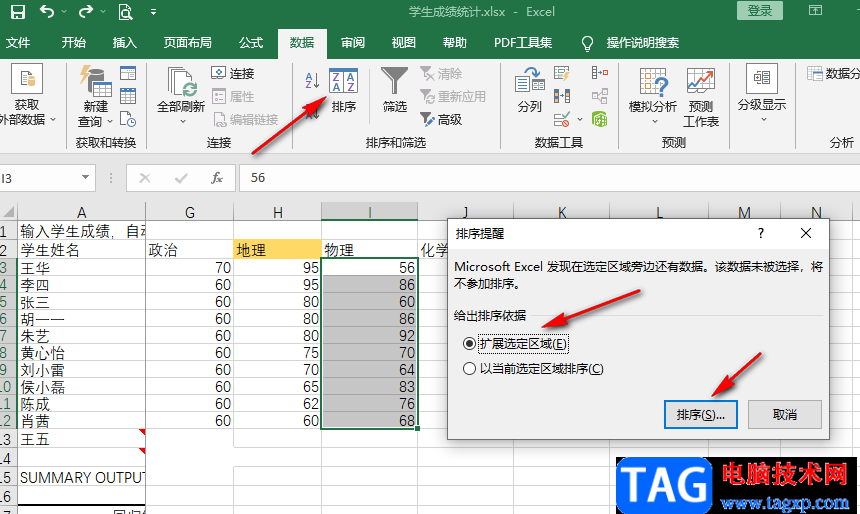Click the Sign in (登录) button
This screenshot has height=514, width=860.
760,10
